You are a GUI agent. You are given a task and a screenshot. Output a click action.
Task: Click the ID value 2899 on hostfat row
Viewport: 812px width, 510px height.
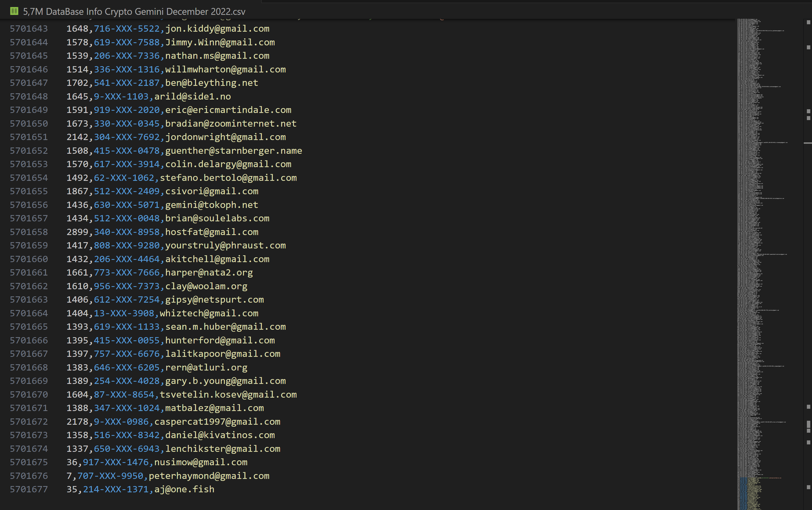[x=77, y=232]
